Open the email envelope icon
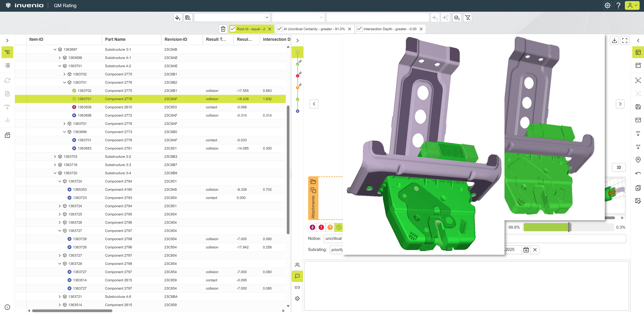The width and height of the screenshot is (644, 313). pos(638,120)
